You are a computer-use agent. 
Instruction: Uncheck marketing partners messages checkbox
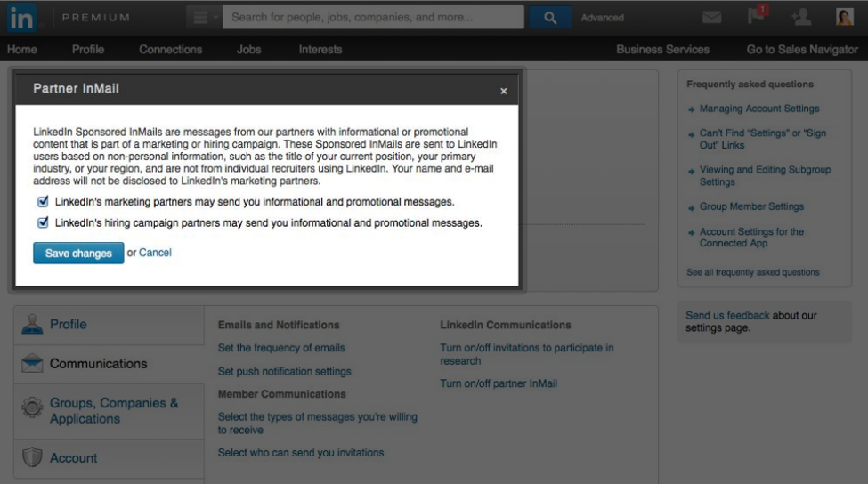coord(43,201)
